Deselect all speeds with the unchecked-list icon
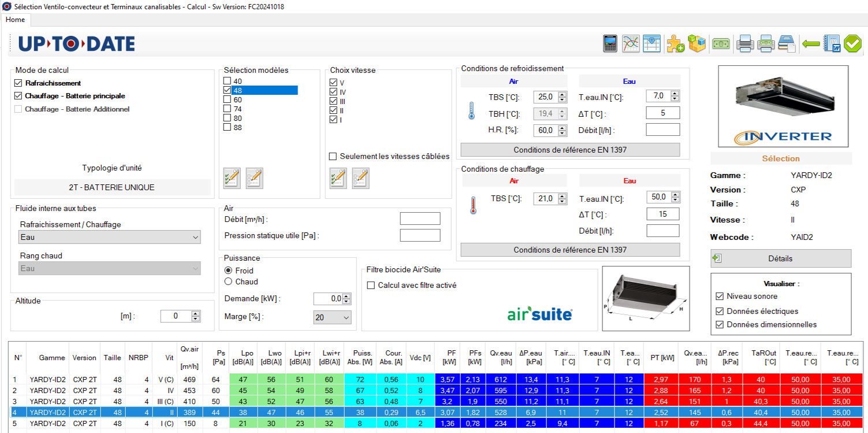 coord(360,177)
